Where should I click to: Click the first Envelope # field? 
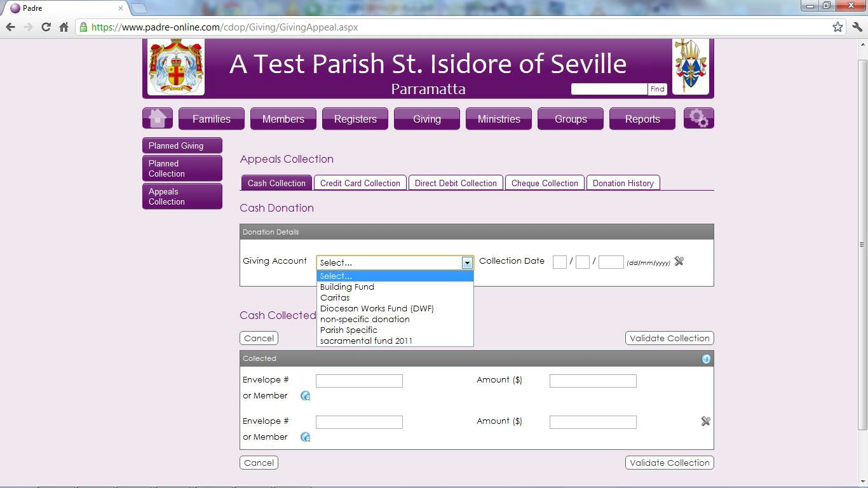[x=359, y=381]
